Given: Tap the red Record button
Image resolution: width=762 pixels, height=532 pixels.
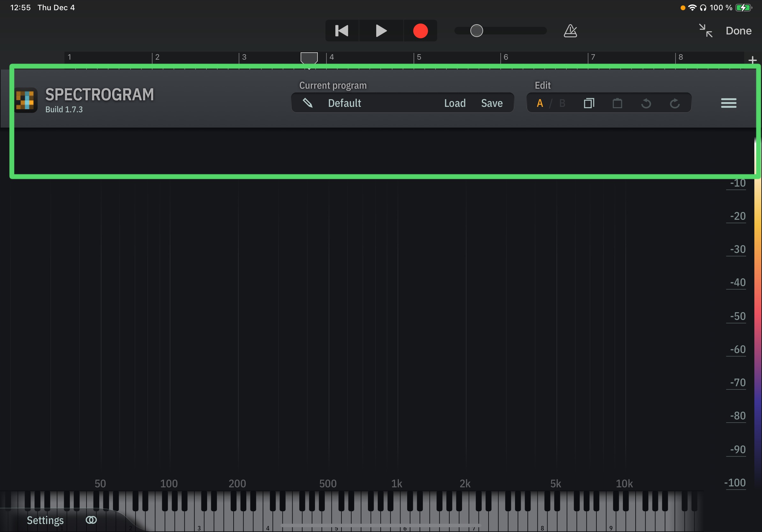Looking at the screenshot, I should pos(420,31).
